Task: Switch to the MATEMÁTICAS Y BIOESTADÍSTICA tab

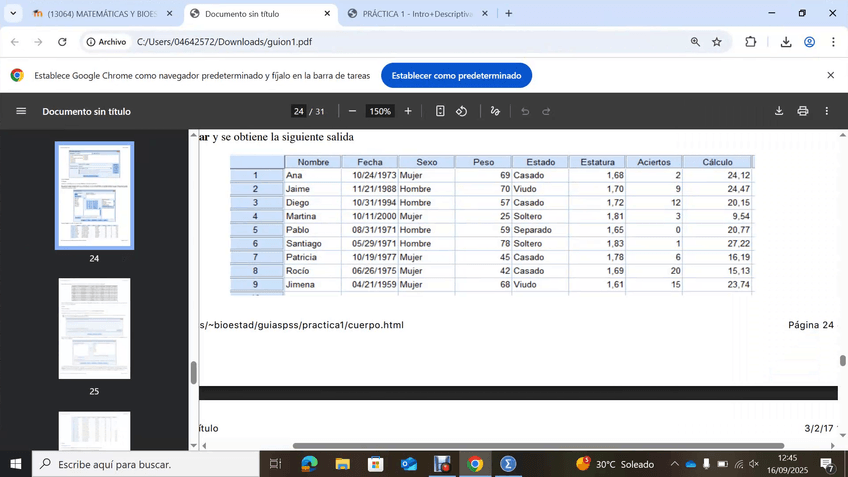Action: tap(100, 14)
